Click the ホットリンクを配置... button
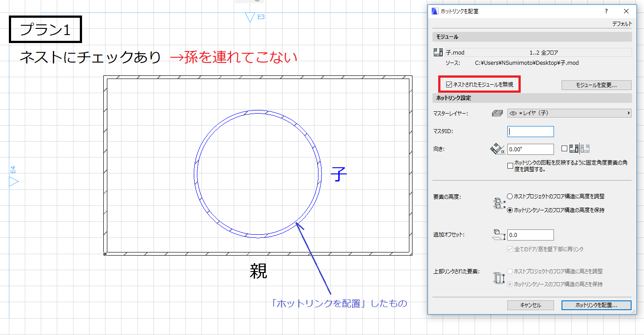 [597, 305]
